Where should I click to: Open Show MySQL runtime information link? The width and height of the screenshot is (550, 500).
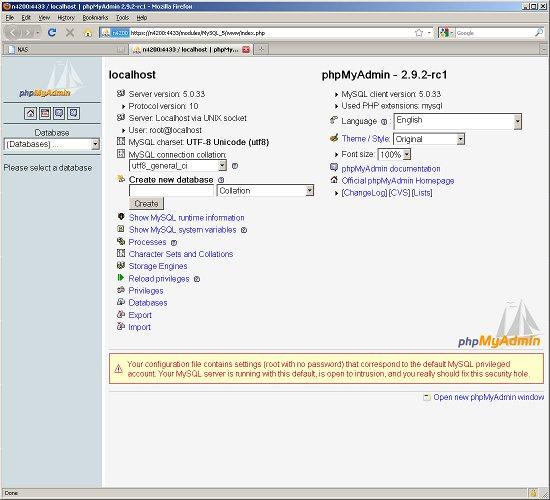(187, 218)
